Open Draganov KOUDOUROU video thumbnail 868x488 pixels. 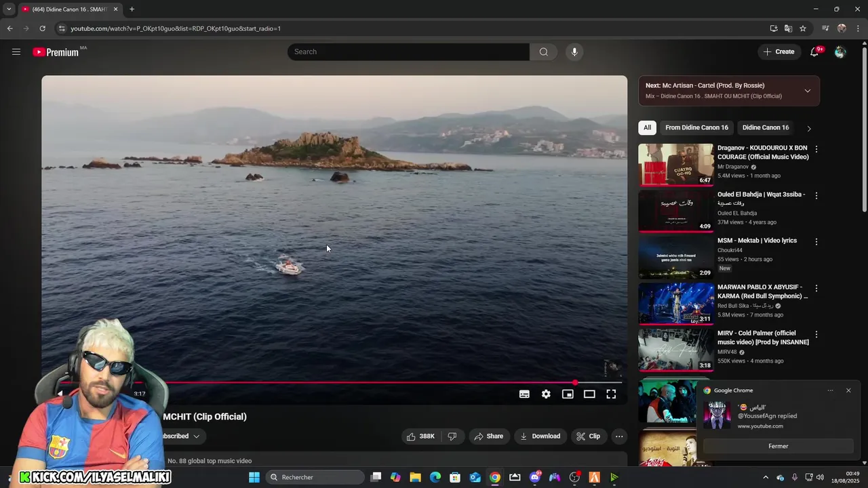point(675,164)
